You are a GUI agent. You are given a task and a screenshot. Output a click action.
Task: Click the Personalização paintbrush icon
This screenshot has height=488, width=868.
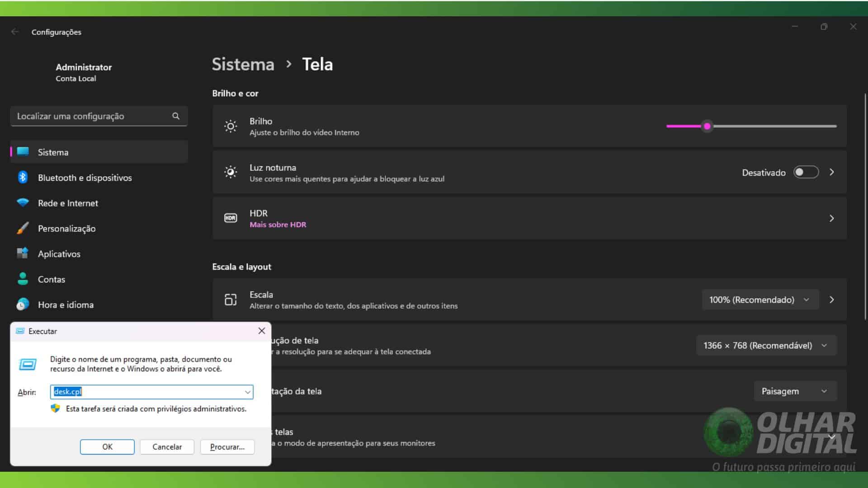click(23, 228)
